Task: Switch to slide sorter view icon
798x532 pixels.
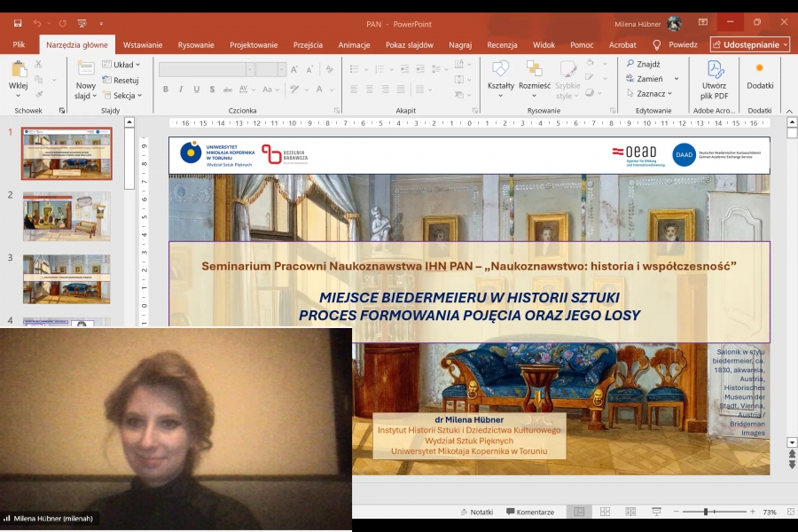Action: tap(605, 512)
